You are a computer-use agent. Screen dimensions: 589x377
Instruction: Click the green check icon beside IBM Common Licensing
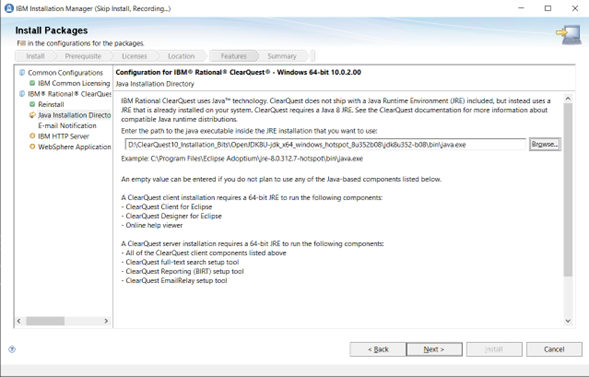point(32,83)
